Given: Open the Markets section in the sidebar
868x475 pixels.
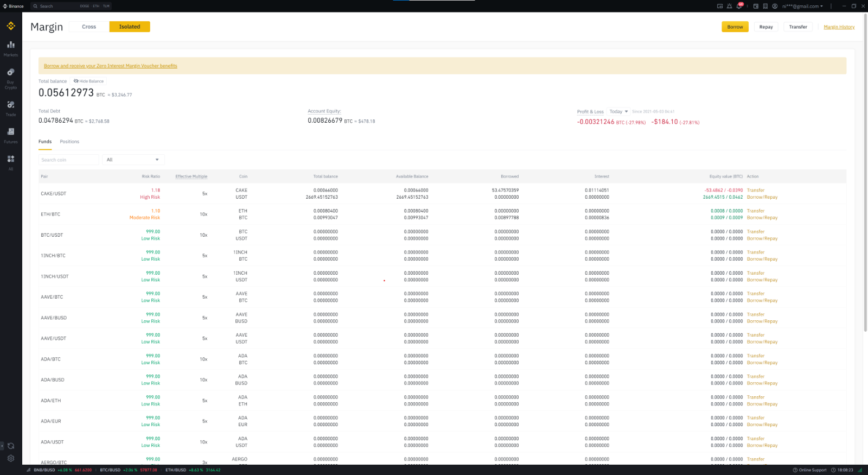Looking at the screenshot, I should pyautogui.click(x=11, y=48).
